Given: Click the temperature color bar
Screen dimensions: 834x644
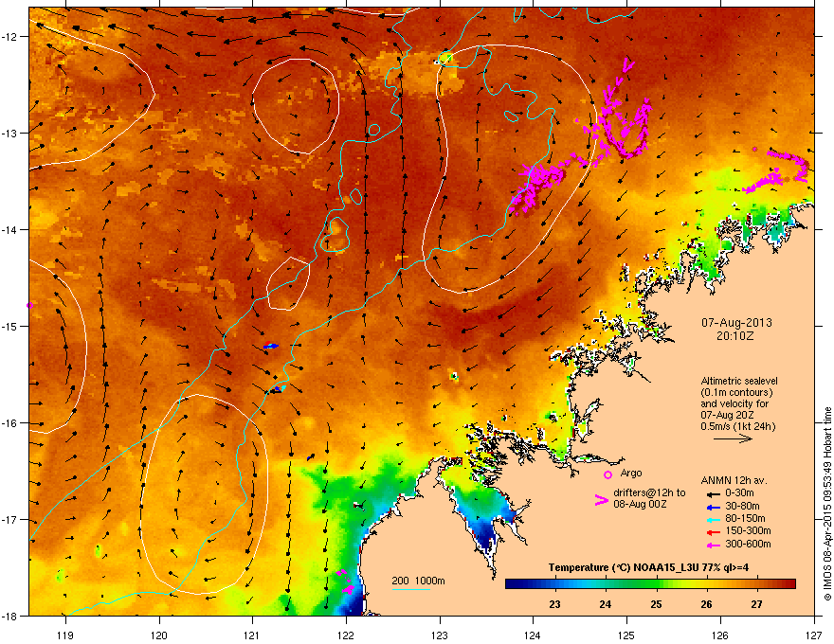Looking at the screenshot, I should coord(650,584).
